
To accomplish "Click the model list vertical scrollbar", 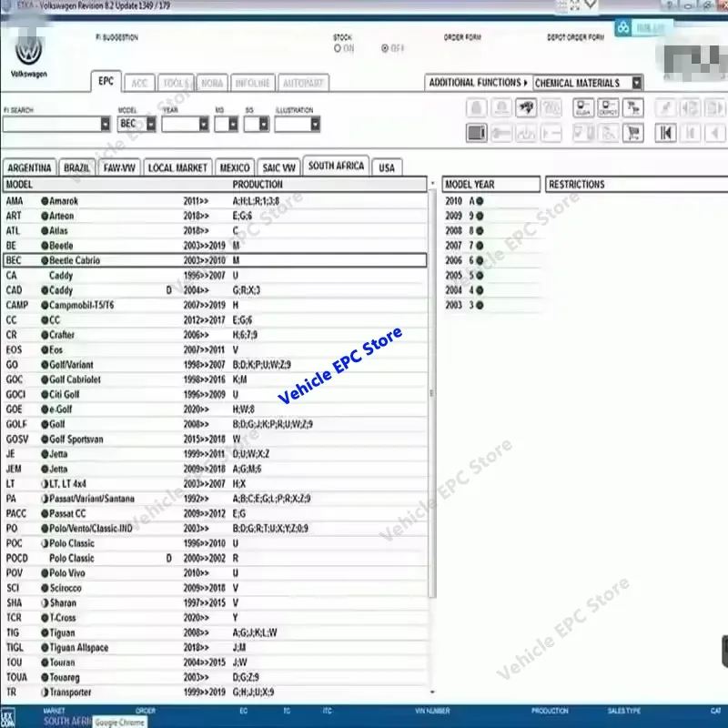I will (x=432, y=394).
